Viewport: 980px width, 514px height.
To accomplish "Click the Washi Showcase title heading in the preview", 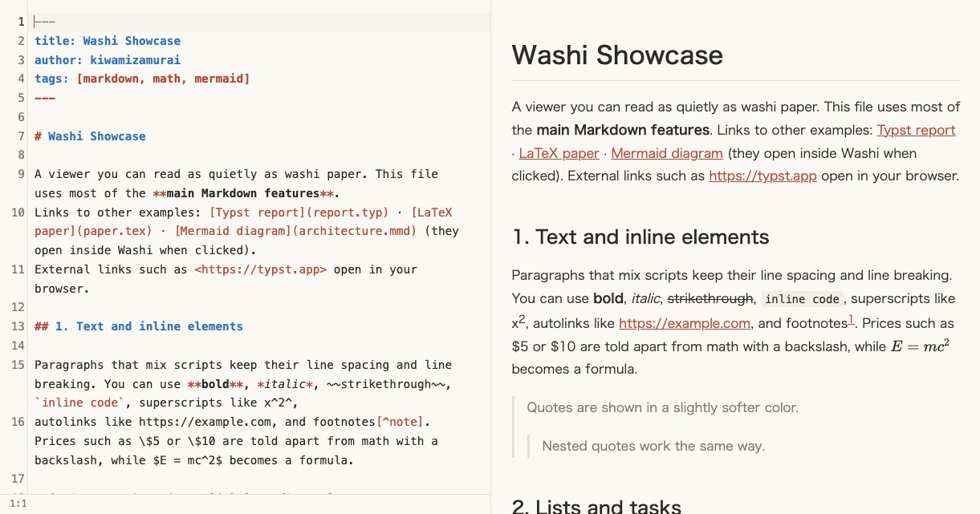I will [617, 55].
